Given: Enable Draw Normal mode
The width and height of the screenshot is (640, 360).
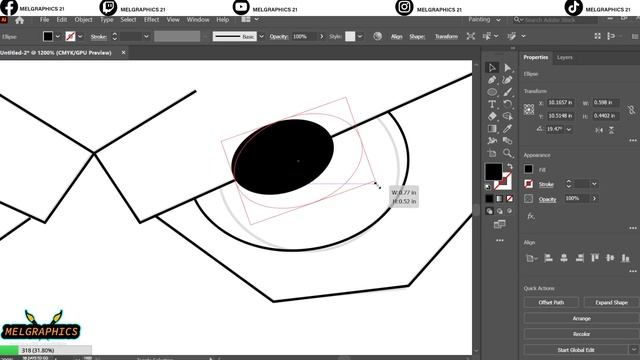Looking at the screenshot, I should tap(489, 211).
